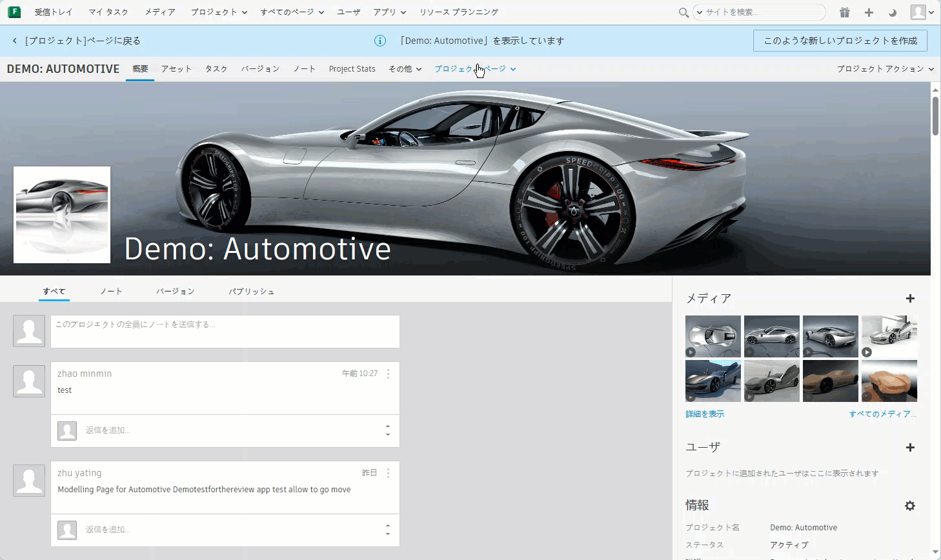Click the すべてのメディア link
The height and width of the screenshot is (560, 941).
tap(883, 414)
